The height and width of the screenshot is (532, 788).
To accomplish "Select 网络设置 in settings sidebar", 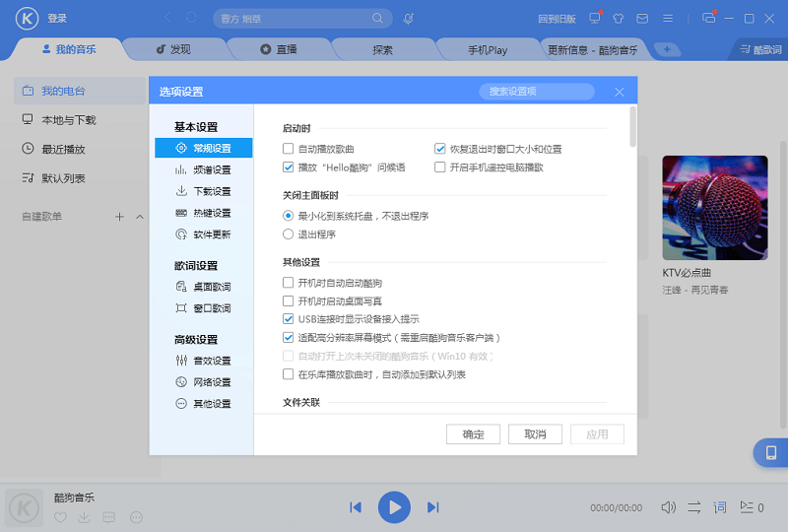I will (204, 382).
